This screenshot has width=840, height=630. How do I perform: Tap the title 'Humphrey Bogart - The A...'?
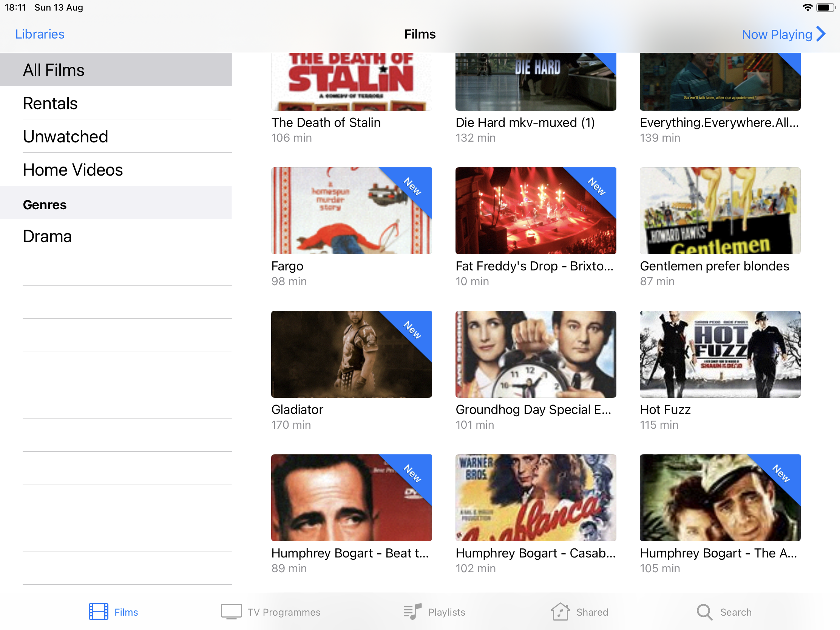(x=718, y=553)
